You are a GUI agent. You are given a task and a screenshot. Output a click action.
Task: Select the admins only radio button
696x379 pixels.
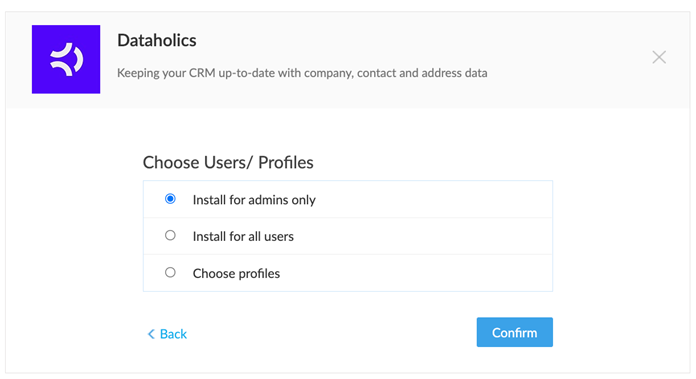(x=170, y=199)
